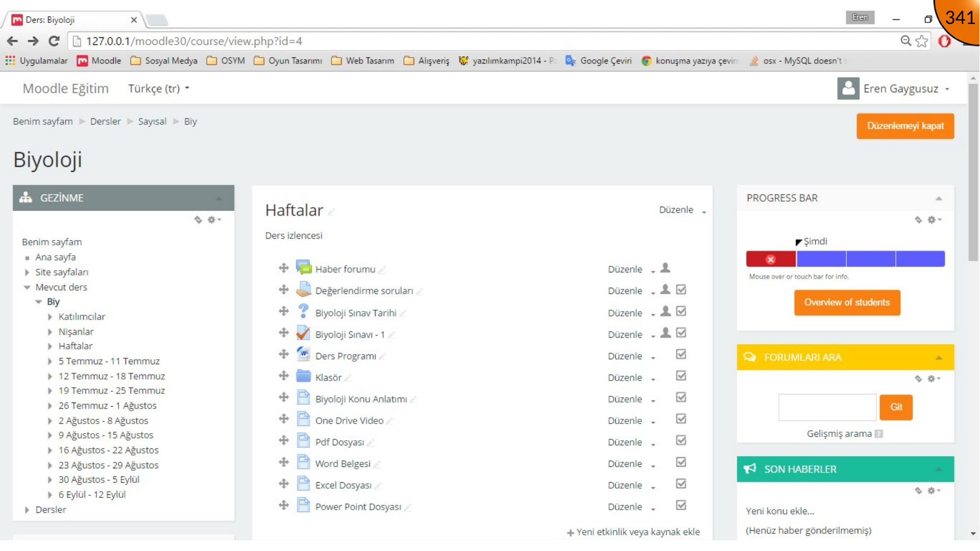980x551 pixels.
Task: Click the One Drive Video page icon
Action: (x=304, y=419)
